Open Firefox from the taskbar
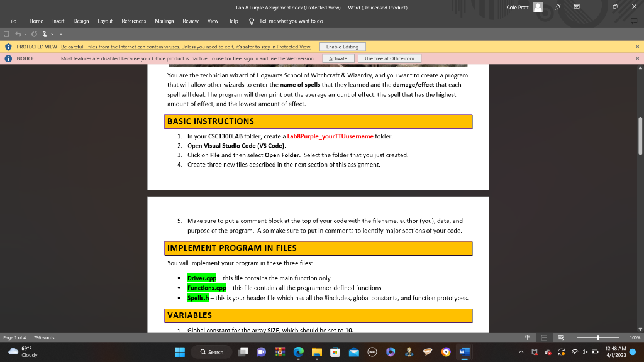 coord(446,352)
